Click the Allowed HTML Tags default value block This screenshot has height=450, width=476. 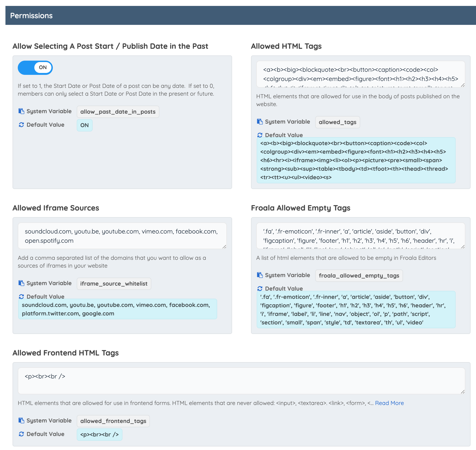356,160
